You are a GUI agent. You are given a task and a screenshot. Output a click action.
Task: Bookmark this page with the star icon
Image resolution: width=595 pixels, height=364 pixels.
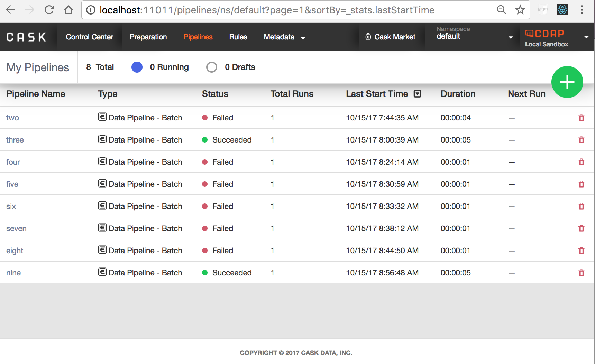coord(520,10)
